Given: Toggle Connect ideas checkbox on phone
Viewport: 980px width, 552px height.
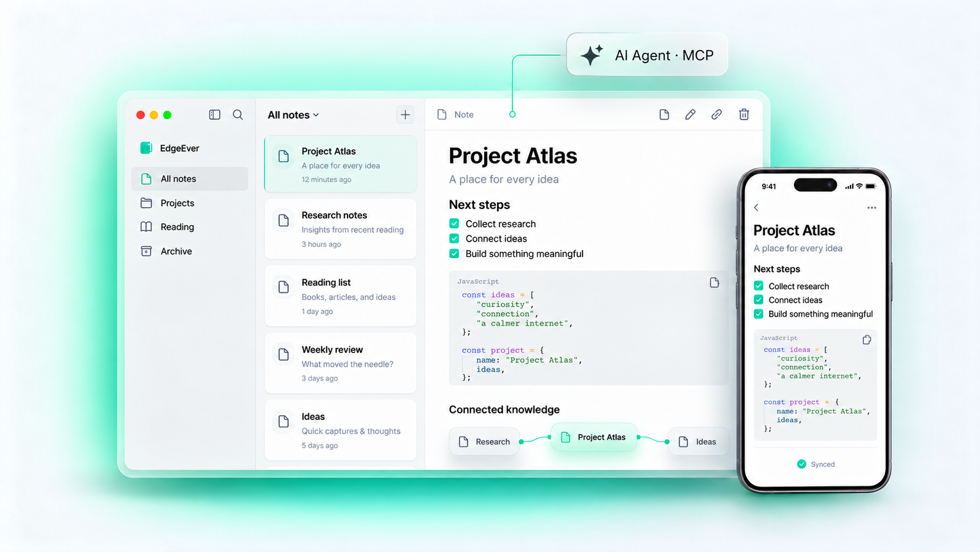Looking at the screenshot, I should coord(758,300).
